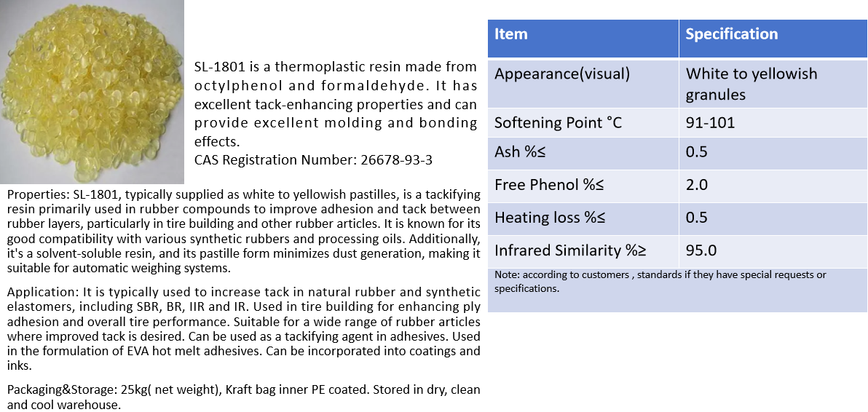Click the word 'standards' in the note
This screenshot has height=412, width=868.
[x=660, y=275]
